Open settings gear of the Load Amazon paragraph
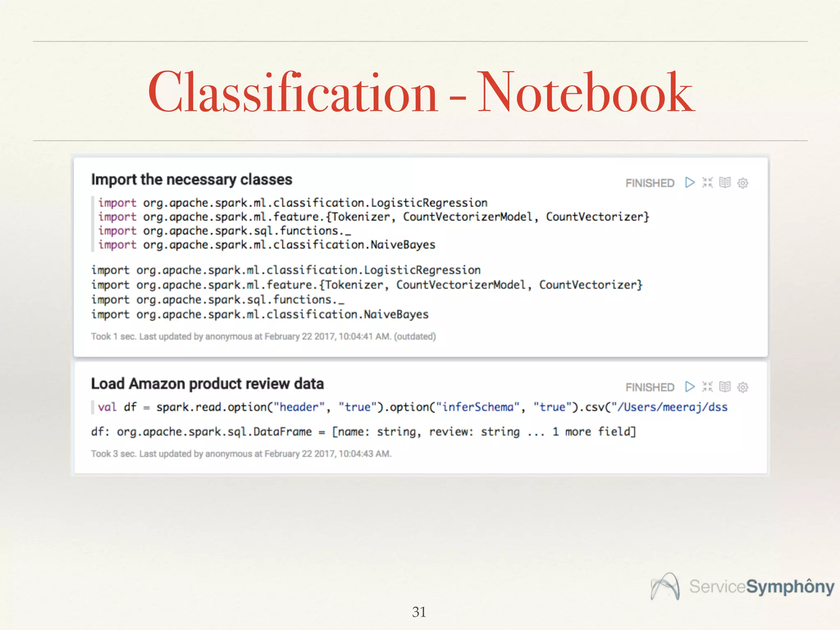This screenshot has width=840, height=630. (x=743, y=387)
